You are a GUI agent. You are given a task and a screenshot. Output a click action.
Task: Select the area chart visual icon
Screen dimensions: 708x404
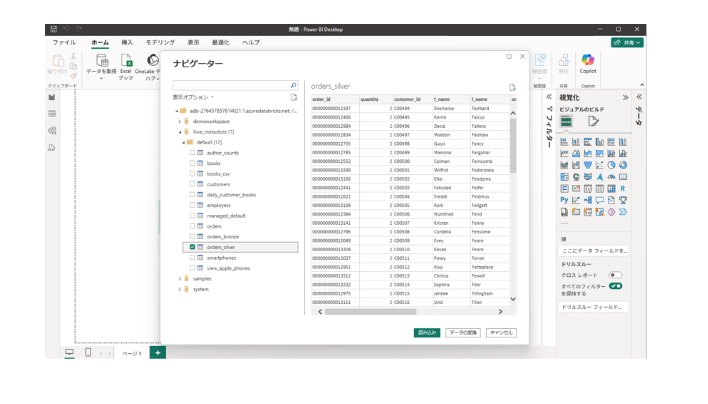(x=576, y=153)
